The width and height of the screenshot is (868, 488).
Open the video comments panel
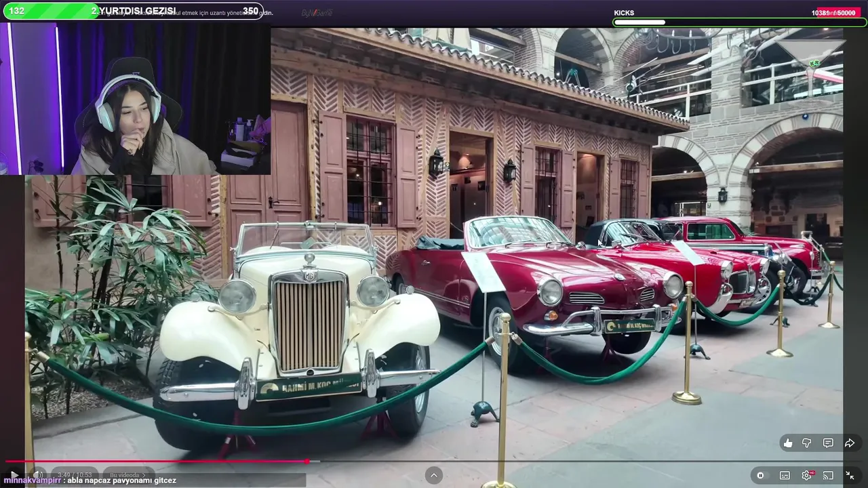click(x=828, y=443)
